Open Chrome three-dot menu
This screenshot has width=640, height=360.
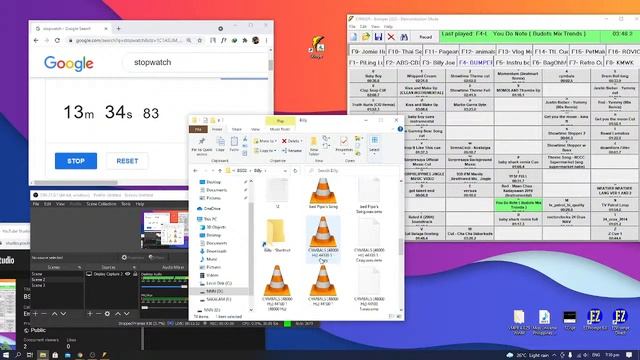point(267,40)
